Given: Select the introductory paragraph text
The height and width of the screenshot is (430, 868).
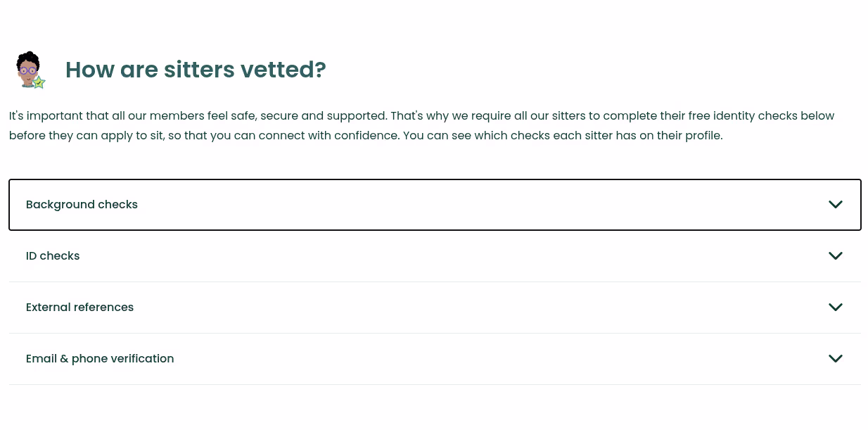Looking at the screenshot, I should pos(422,125).
